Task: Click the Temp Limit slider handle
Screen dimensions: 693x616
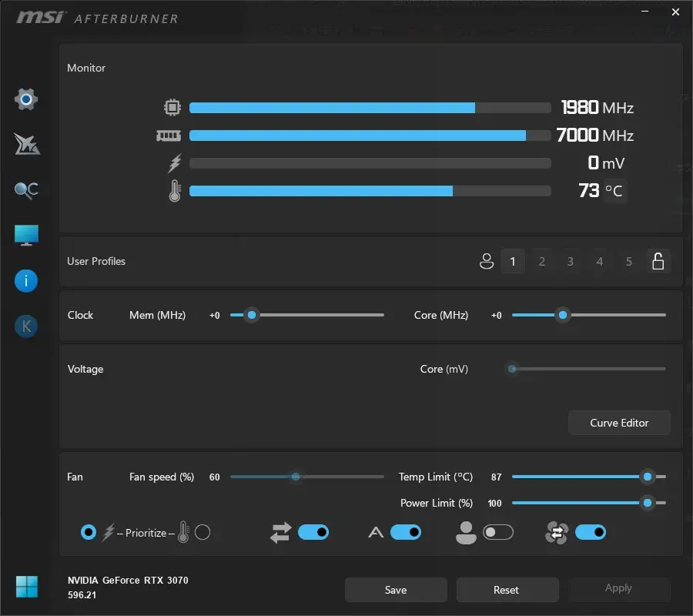Action: click(648, 477)
